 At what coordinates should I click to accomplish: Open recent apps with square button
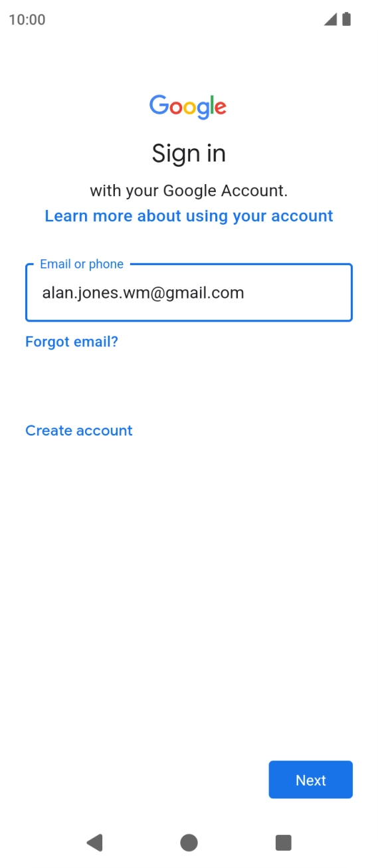coord(284,843)
